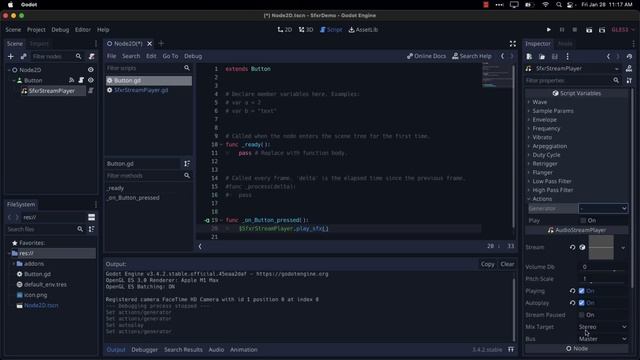This screenshot has height=360, width=640.
Task: Enable the Stream Paused checkbox
Action: (x=582, y=315)
